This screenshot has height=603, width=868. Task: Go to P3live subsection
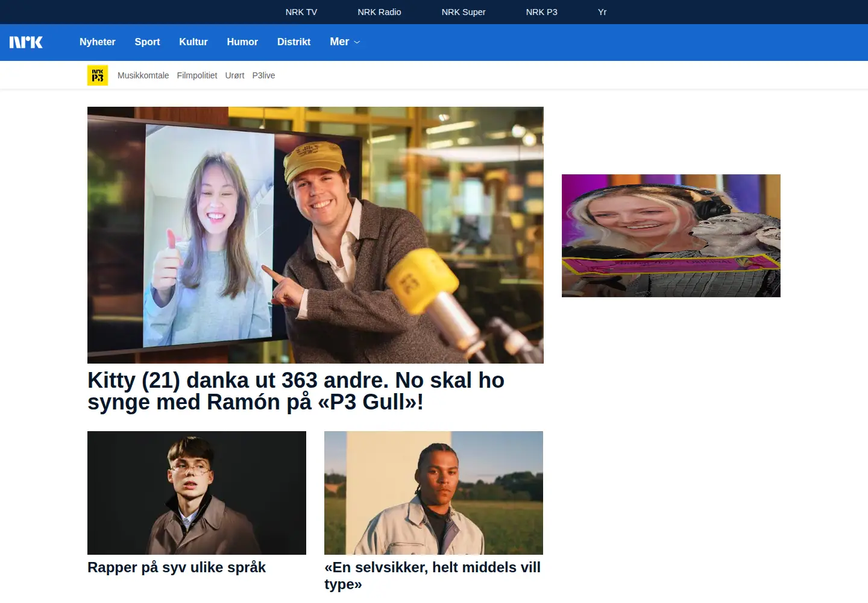pos(263,75)
